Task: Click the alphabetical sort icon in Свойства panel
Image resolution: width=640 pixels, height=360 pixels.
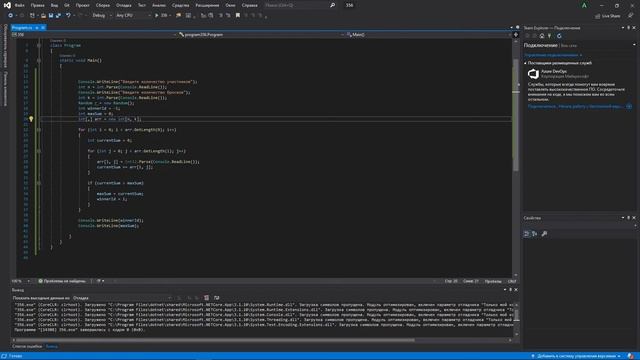Action: 534,234
